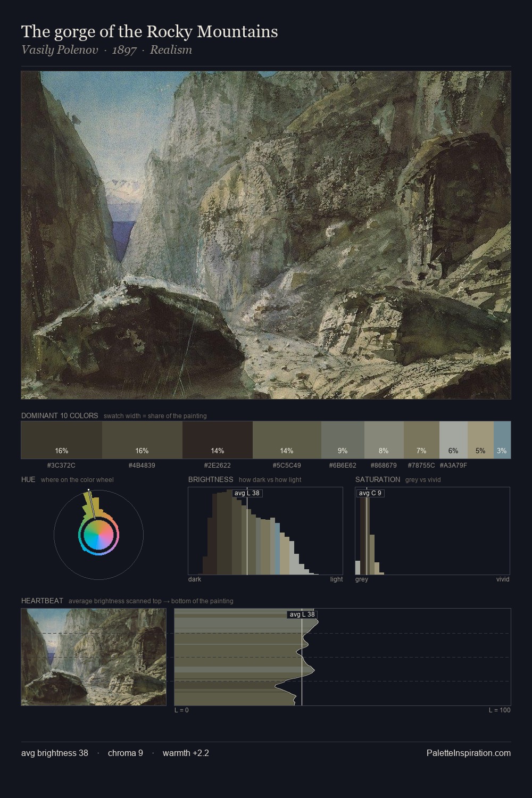This screenshot has width=532, height=798.
Task: Click the hex code '#2E2622'
Action: [x=218, y=465]
